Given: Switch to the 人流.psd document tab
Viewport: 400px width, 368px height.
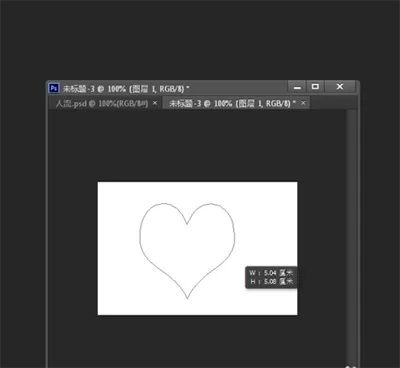Looking at the screenshot, I should 102,104.
